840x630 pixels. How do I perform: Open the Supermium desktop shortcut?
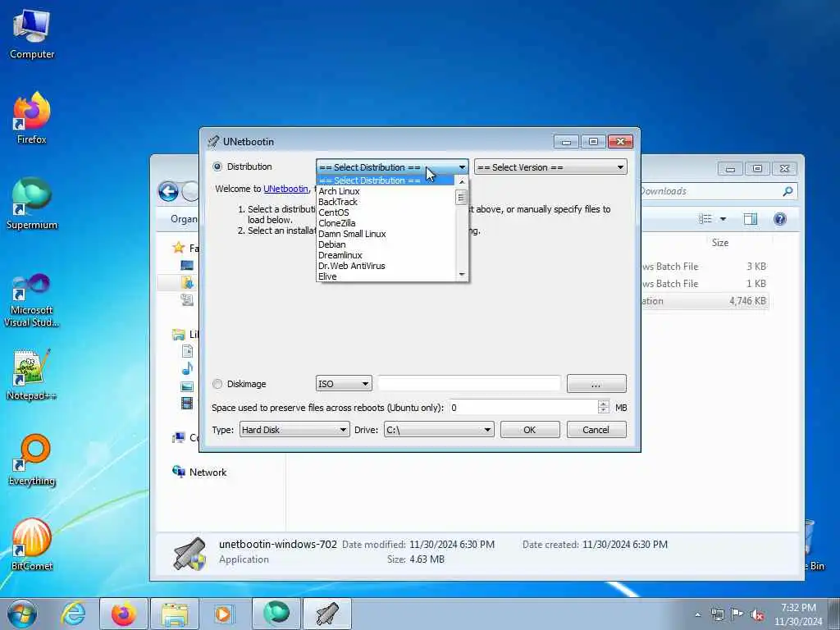[x=32, y=204]
